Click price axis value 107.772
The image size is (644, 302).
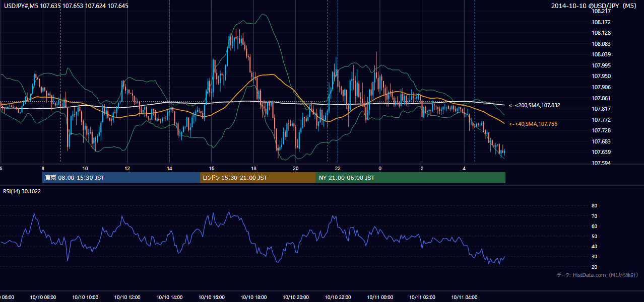(x=601, y=120)
